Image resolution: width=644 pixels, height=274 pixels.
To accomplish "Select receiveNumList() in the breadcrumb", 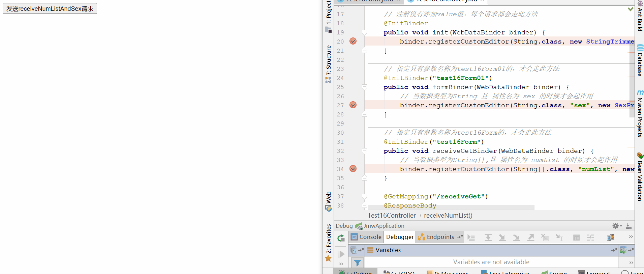I will point(448,215).
